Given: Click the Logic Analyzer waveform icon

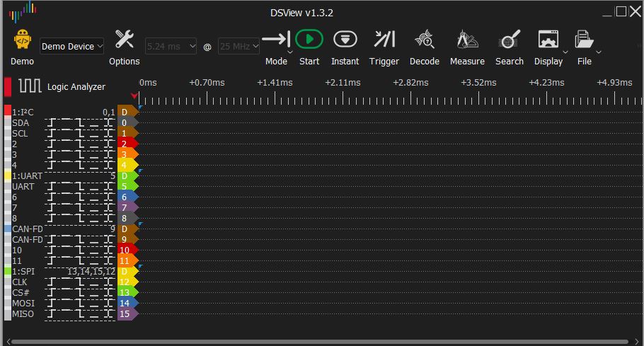Looking at the screenshot, I should pyautogui.click(x=30, y=86).
